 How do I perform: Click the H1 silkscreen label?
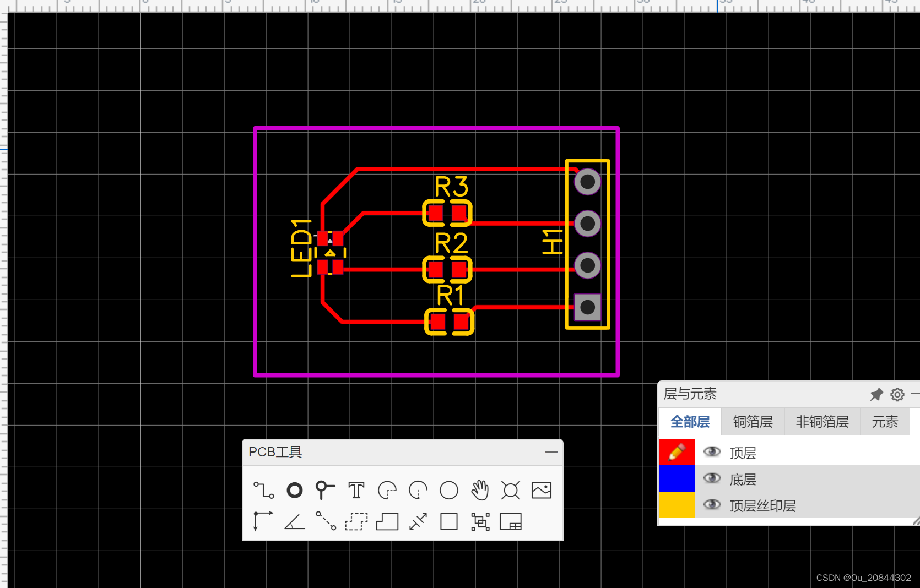[553, 242]
